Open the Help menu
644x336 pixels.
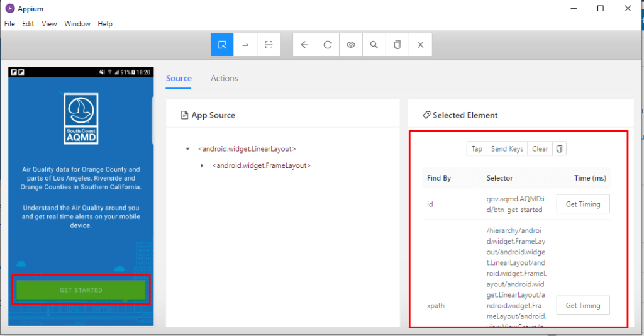(x=105, y=24)
